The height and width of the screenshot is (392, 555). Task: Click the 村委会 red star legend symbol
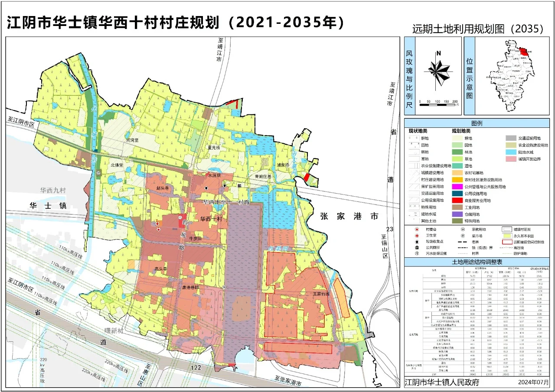pos(417,229)
